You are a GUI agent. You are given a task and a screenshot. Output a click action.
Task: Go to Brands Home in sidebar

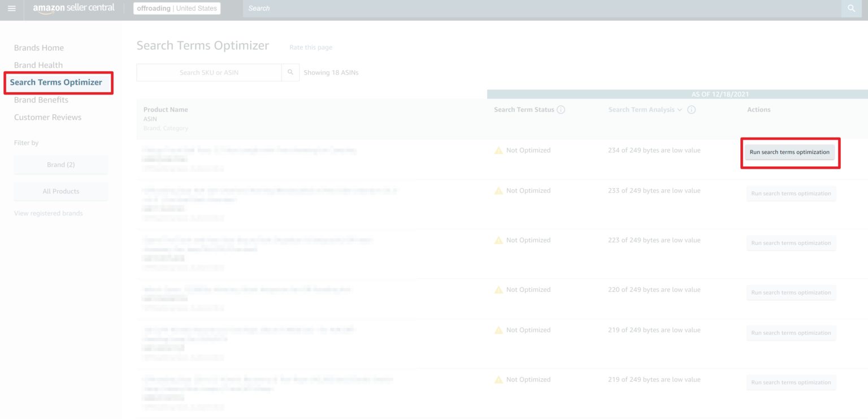(x=39, y=48)
